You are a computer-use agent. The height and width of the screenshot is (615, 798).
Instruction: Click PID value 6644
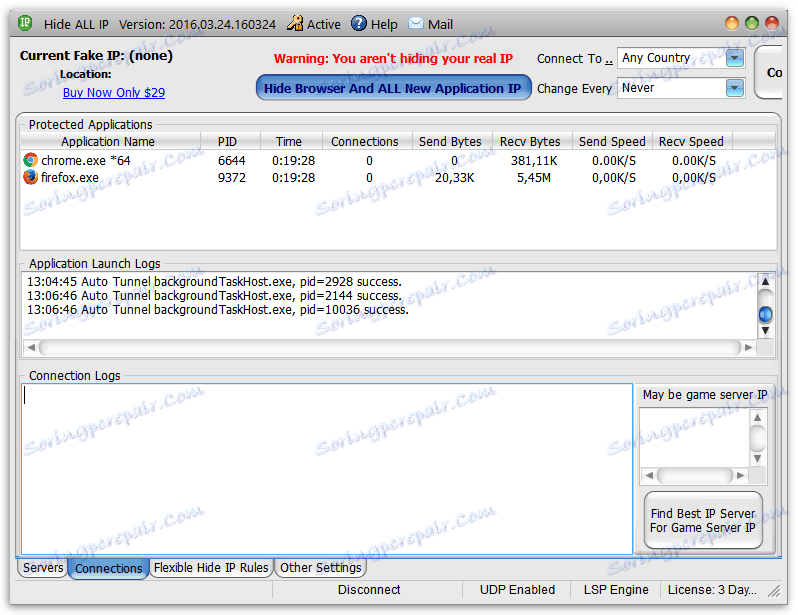232,160
